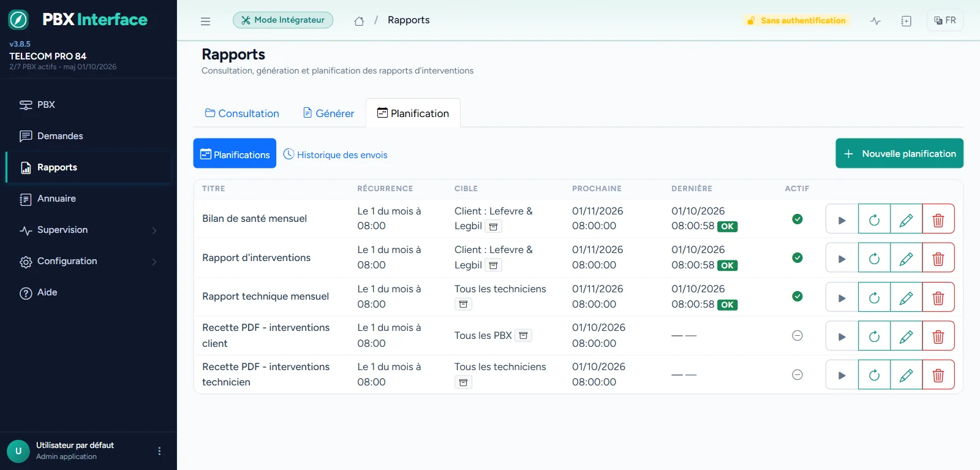
Task: Click the header icon left of FR
Action: point(907,21)
